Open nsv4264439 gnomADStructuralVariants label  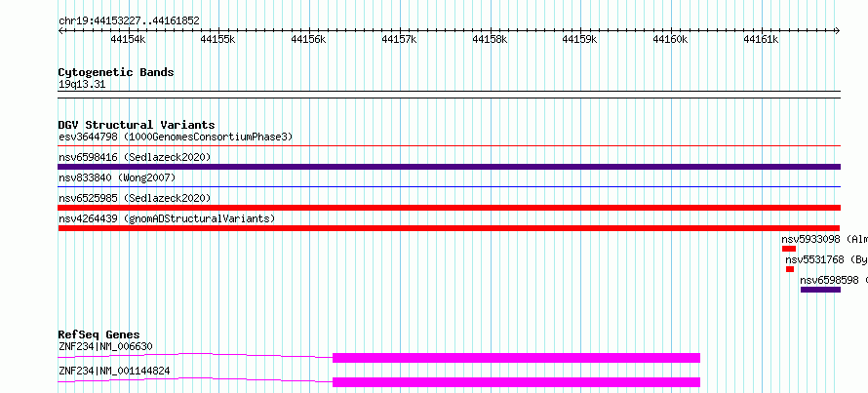click(167, 218)
